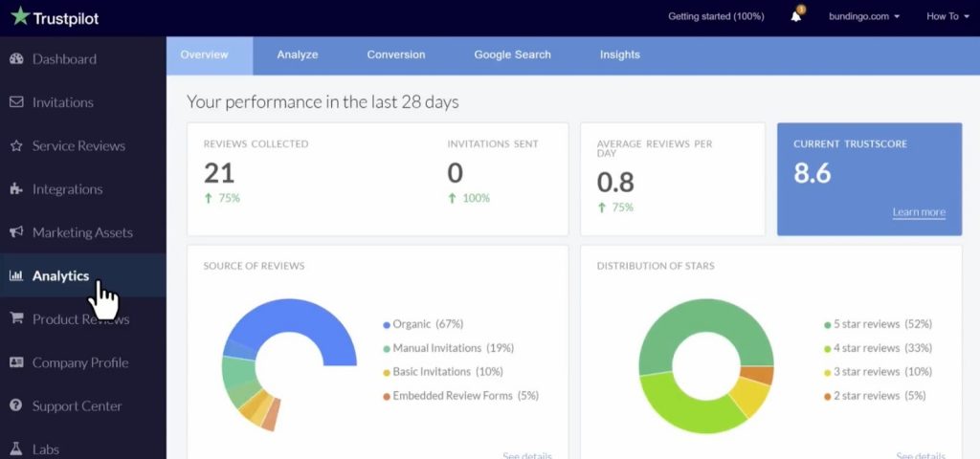Click the Labs flask icon

(16, 448)
